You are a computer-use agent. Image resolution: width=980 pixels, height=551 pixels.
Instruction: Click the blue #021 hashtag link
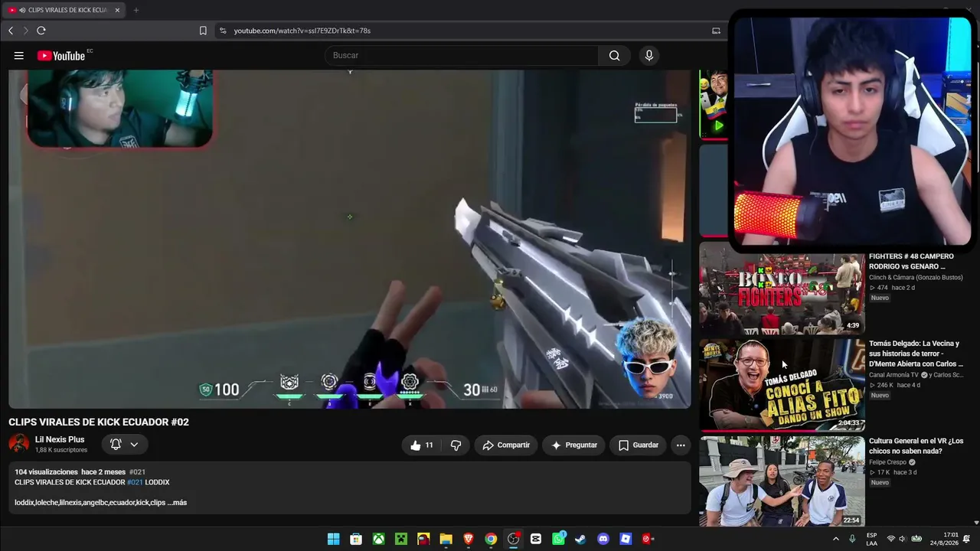click(x=136, y=482)
